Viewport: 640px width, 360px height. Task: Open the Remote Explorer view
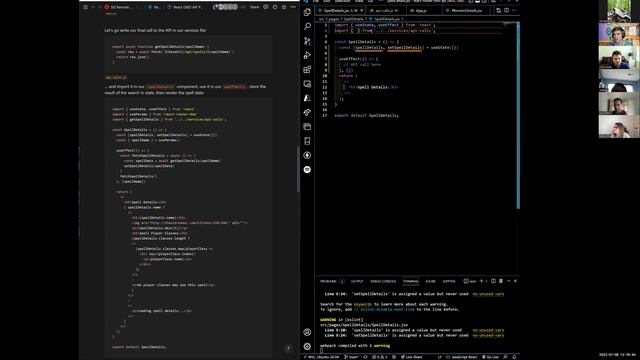click(307, 84)
